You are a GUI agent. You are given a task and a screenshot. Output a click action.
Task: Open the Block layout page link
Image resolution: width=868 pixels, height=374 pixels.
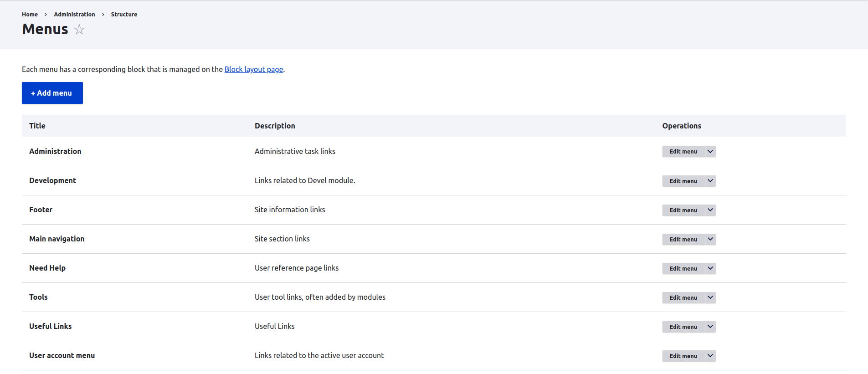click(253, 69)
